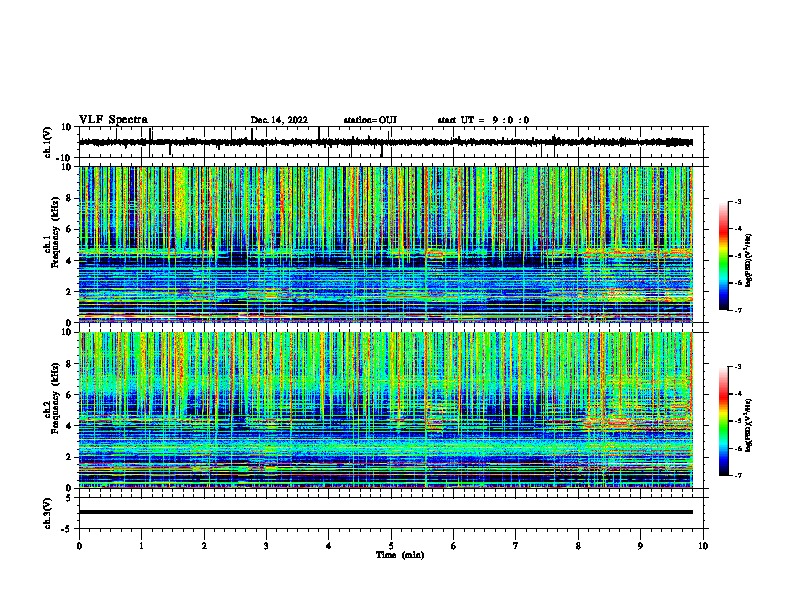Viewport: 792px width, 612px height.
Task: Click the "6" tick on the Time axis
Action: (x=454, y=546)
